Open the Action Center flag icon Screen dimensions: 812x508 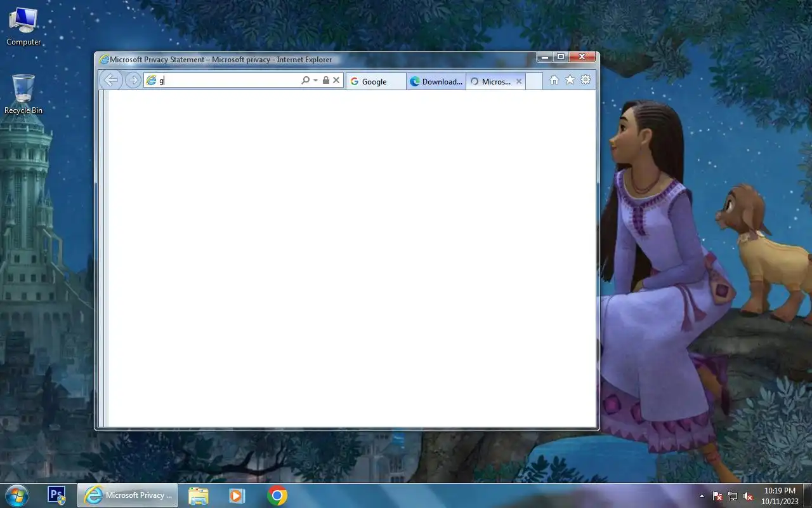coord(717,496)
